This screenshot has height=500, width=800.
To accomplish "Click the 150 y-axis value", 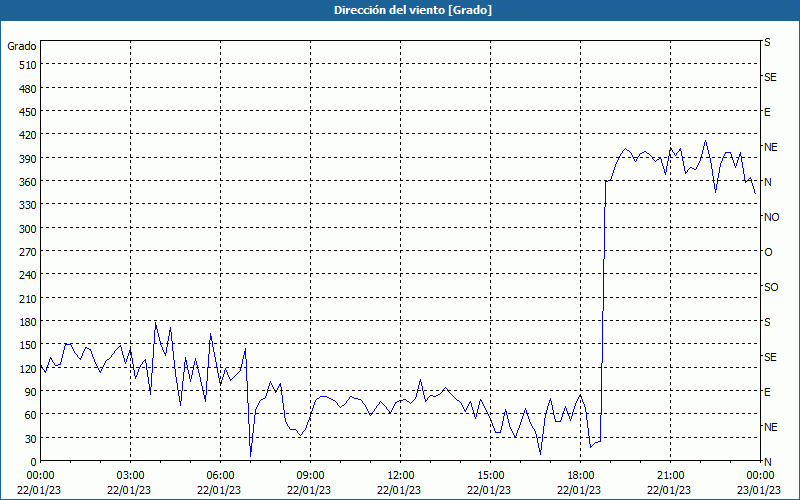I will coord(28,345).
